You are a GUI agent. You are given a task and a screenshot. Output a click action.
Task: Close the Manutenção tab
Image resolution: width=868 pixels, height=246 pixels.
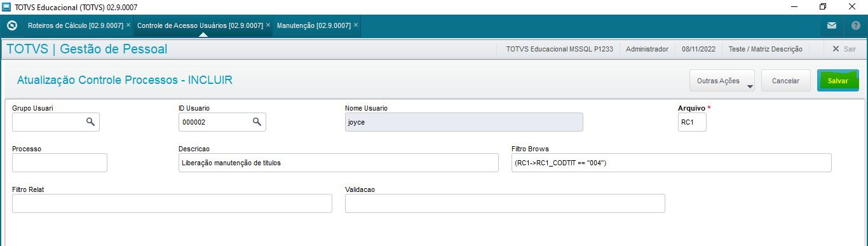pyautogui.click(x=356, y=25)
